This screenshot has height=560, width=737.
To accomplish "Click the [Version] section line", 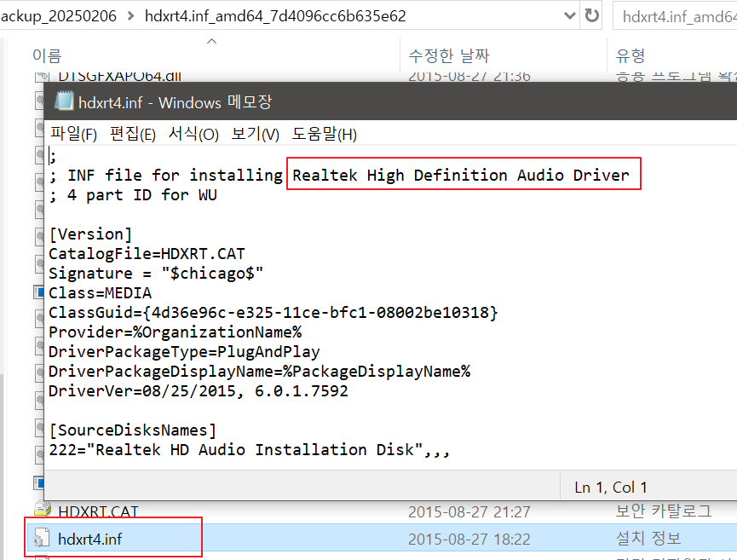I will [x=90, y=234].
